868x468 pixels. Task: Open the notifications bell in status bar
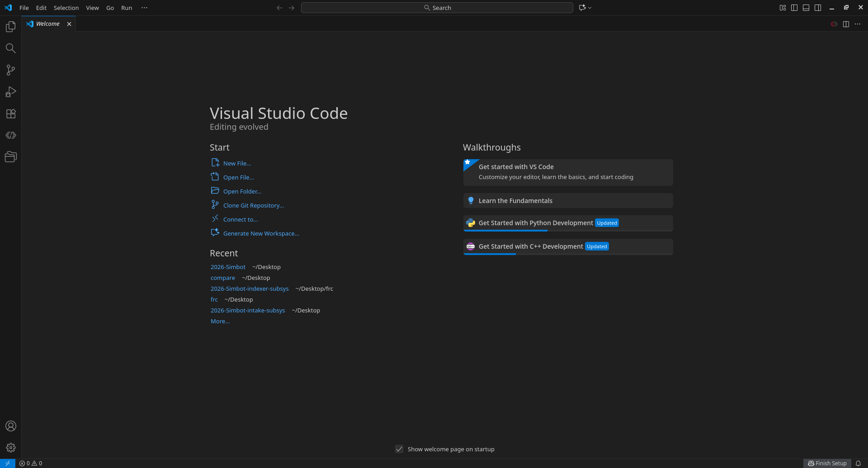tap(858, 463)
